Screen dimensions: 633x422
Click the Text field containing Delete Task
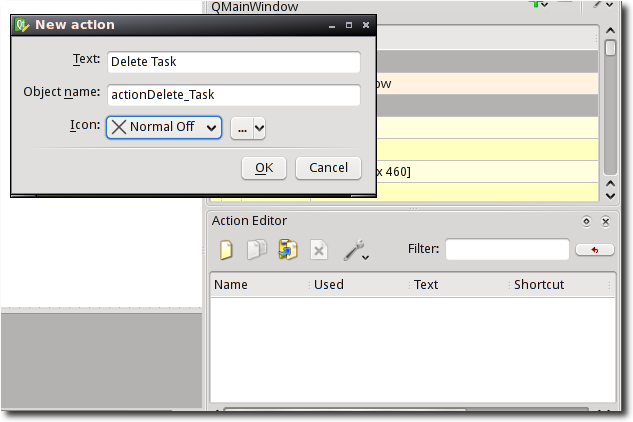pyautogui.click(x=234, y=62)
